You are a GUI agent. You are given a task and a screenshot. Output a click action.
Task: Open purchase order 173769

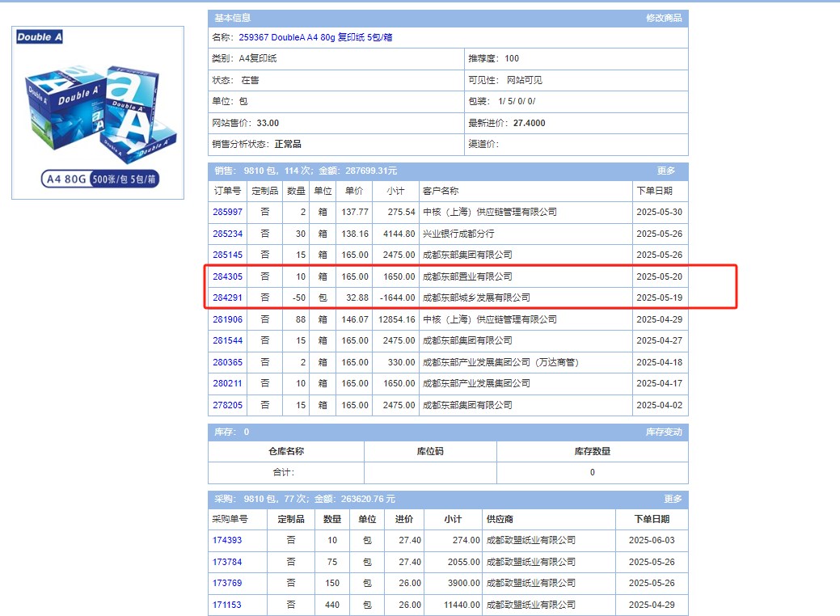tap(227, 583)
